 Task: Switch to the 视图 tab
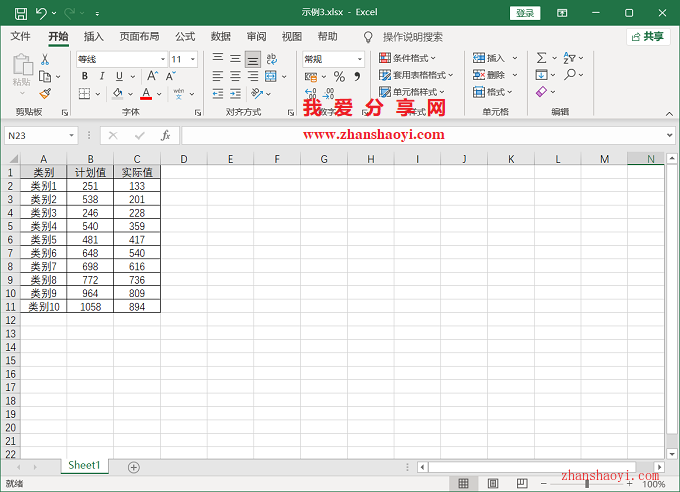[292, 36]
